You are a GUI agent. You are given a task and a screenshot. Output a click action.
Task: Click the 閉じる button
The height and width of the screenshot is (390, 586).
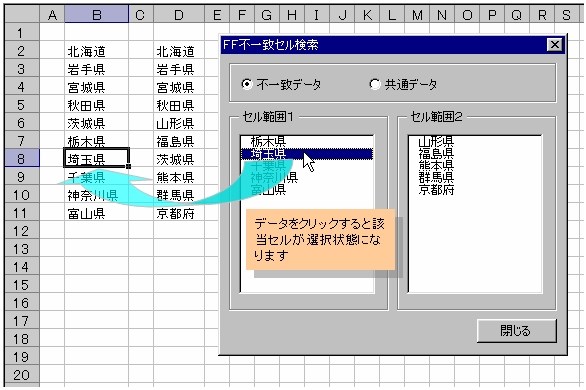coord(516,330)
